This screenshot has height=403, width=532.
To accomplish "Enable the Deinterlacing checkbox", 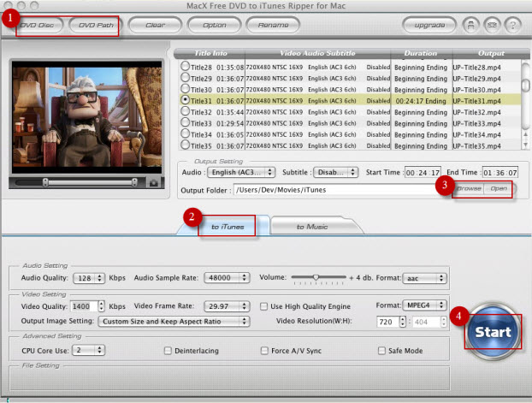I will pyautogui.click(x=168, y=350).
